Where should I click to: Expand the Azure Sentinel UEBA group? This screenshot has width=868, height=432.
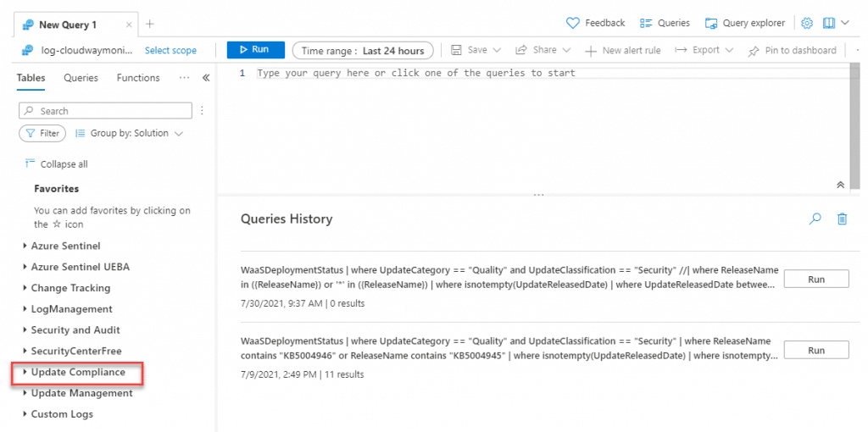pyautogui.click(x=76, y=267)
